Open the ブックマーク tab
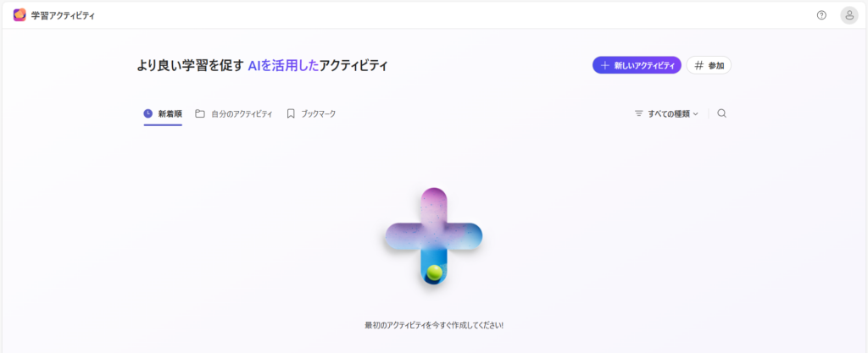Viewport: 868px width, 353px height. pos(318,113)
